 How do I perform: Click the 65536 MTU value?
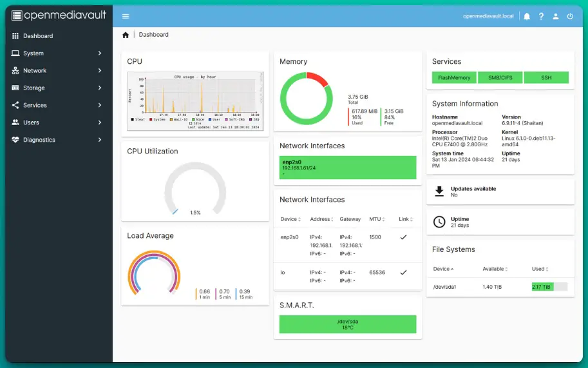pyautogui.click(x=377, y=273)
